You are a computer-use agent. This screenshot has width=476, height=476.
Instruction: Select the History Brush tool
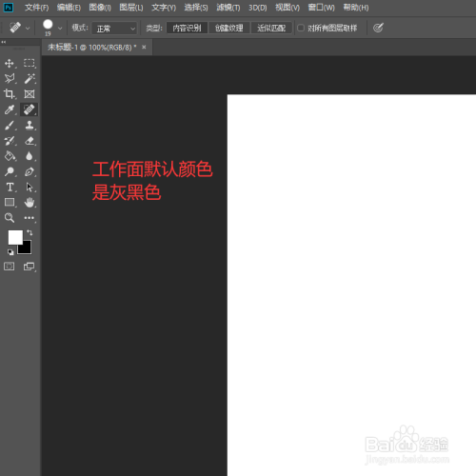(10, 141)
